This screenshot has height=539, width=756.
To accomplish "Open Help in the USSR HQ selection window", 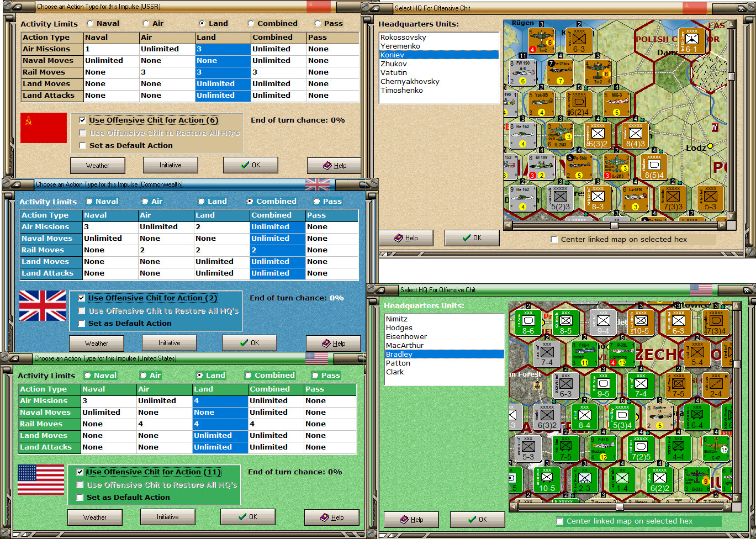I will click(x=406, y=238).
